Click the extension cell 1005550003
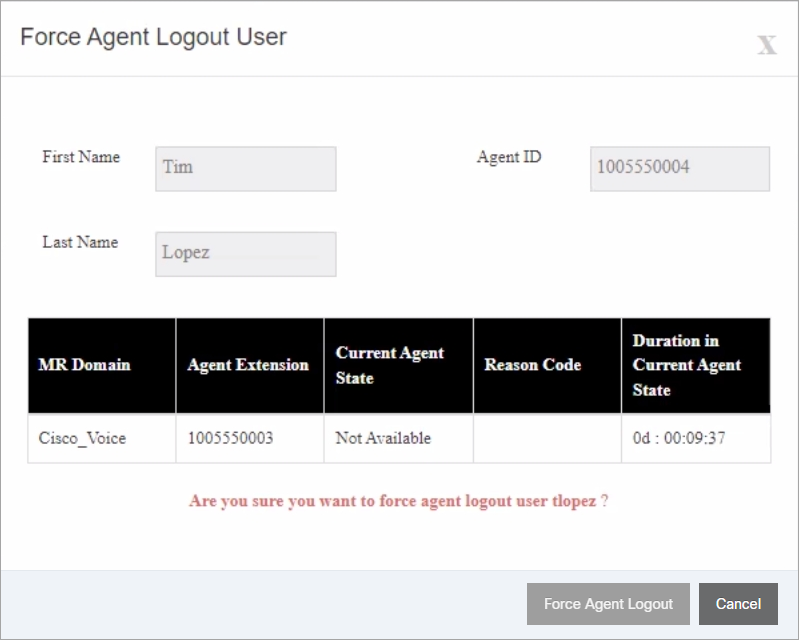 tap(250, 438)
